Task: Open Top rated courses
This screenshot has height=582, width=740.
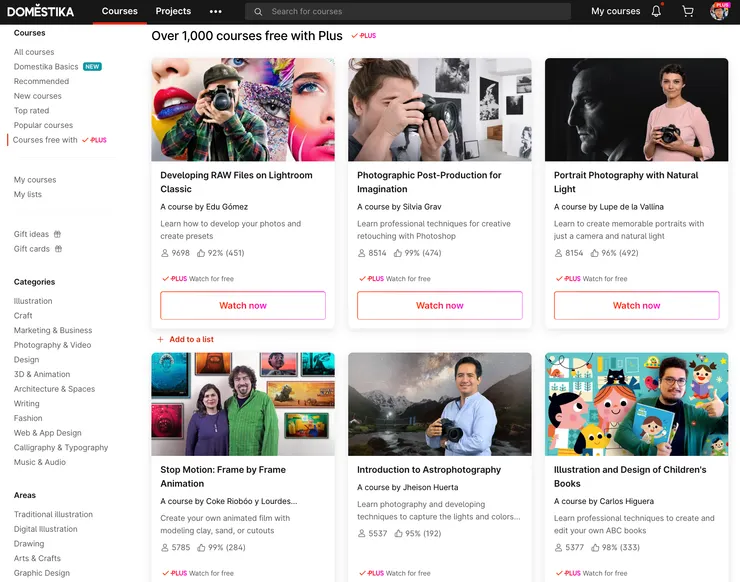Action: (32, 110)
